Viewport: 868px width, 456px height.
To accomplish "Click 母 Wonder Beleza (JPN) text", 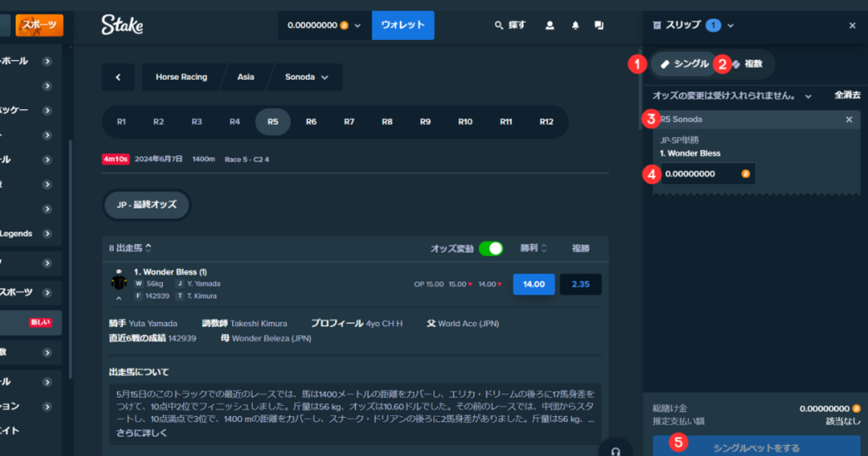I will click(x=266, y=338).
